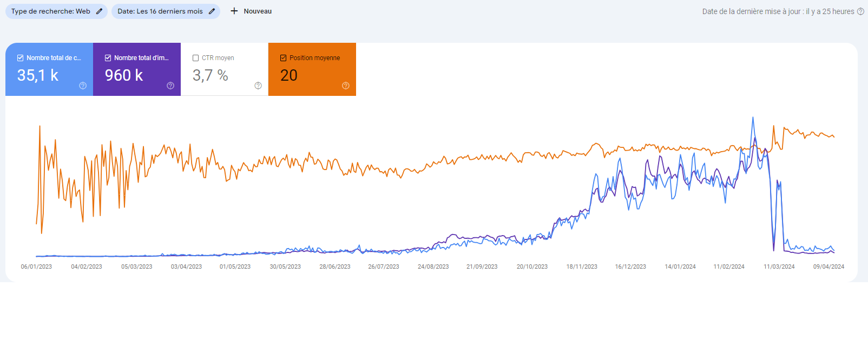Screen dimensions: 868x351
Task: Click help icon on total impressions card
Action: (x=170, y=86)
